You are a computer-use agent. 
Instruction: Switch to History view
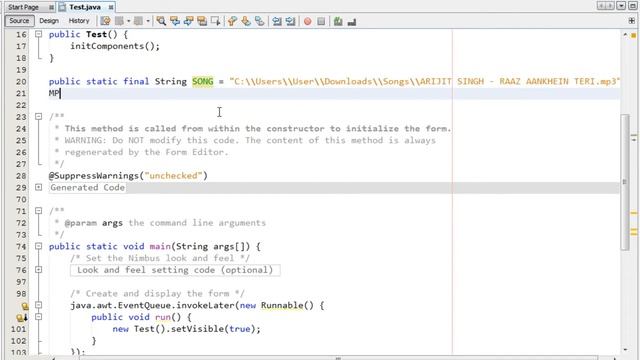(x=79, y=20)
